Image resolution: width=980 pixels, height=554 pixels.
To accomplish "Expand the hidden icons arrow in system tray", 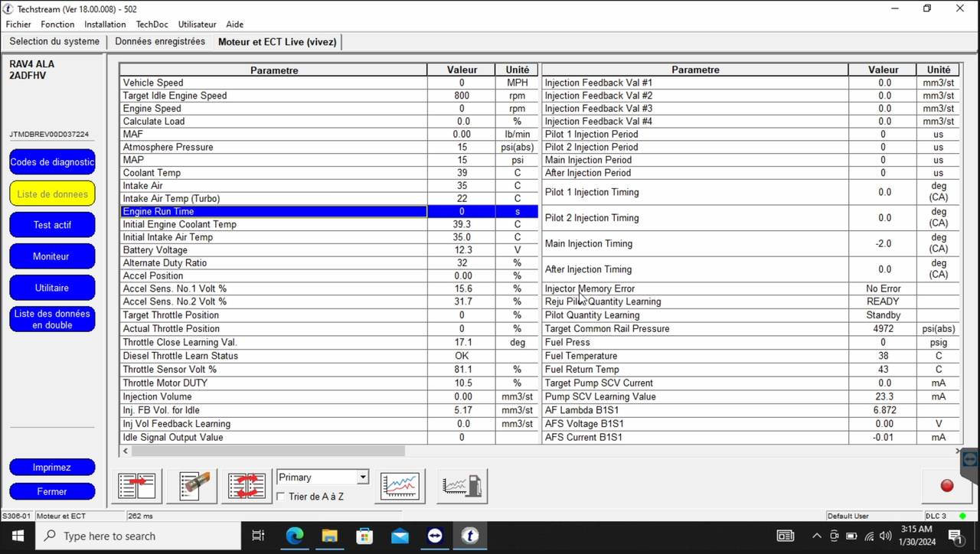I will pos(816,536).
